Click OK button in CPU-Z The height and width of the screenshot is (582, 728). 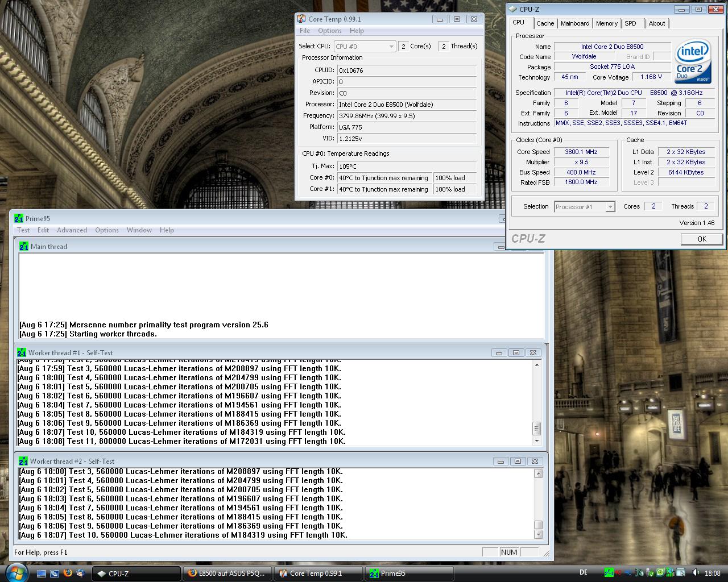point(702,239)
